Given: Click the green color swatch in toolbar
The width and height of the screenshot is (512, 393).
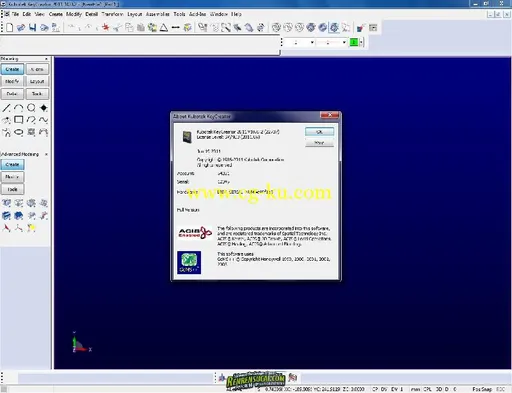Looking at the screenshot, I should (x=354, y=42).
